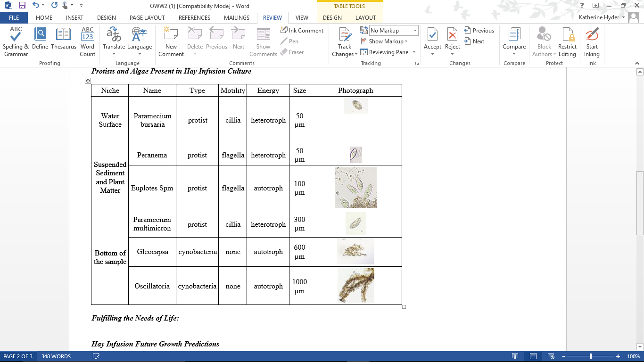
Task: Toggle the Reviewing Pane display
Action: click(384, 52)
